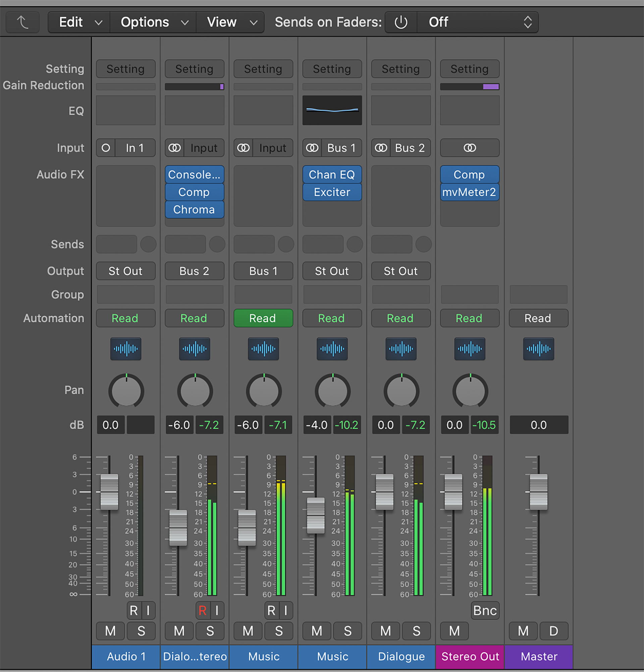The width and height of the screenshot is (644, 672).
Task: Open the Chroma plugin slot
Action: pyautogui.click(x=195, y=209)
